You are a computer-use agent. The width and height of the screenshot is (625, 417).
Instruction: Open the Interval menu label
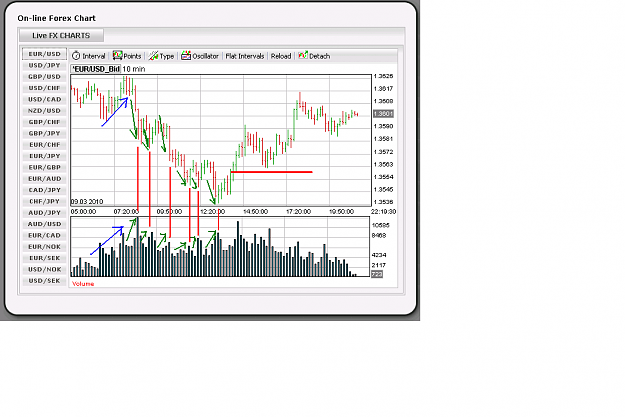click(x=94, y=56)
